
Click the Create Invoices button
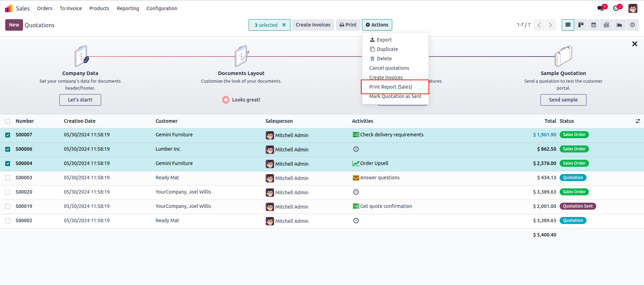click(x=313, y=25)
